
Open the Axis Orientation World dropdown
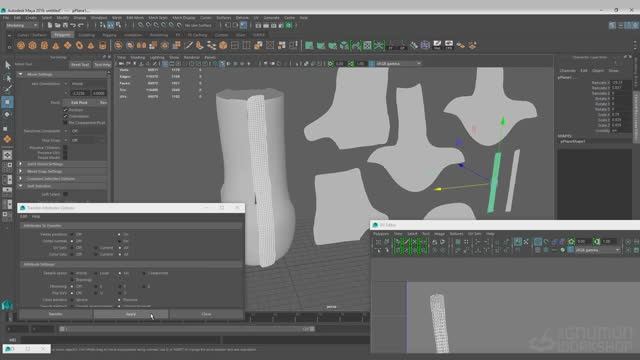[88, 84]
